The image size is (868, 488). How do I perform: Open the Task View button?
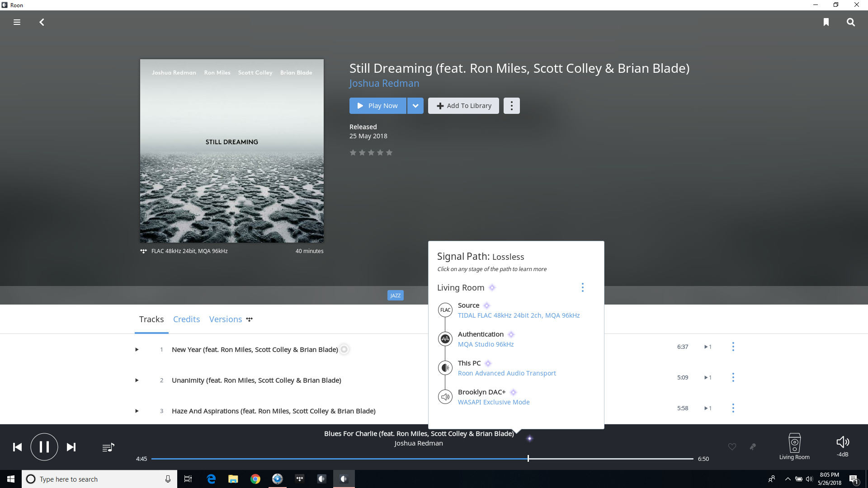click(188, 479)
